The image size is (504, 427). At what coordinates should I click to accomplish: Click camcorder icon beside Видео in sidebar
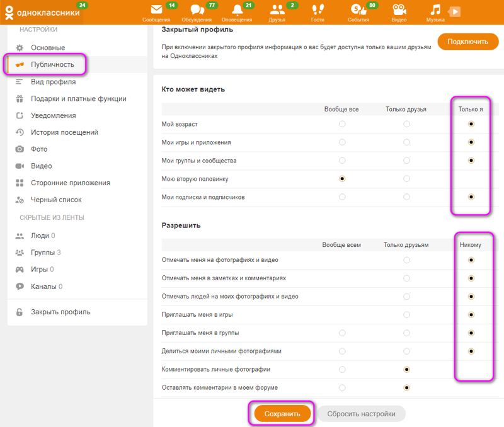point(20,166)
